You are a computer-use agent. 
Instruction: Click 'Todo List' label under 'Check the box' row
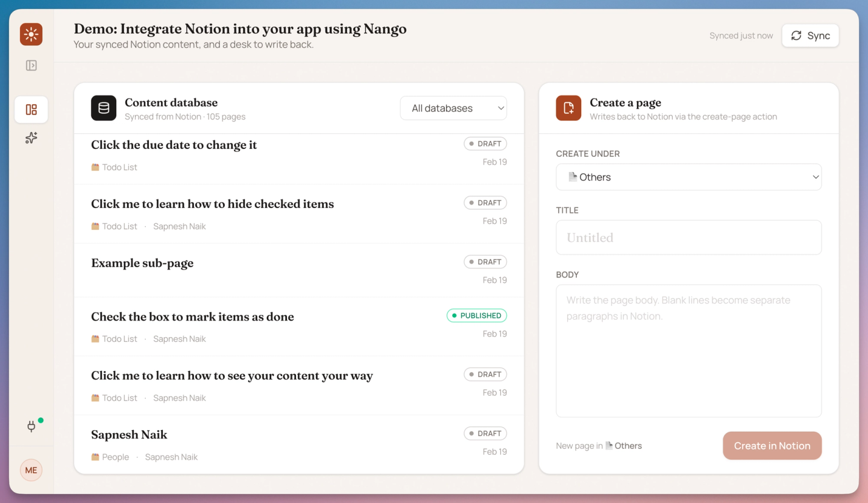coord(115,339)
